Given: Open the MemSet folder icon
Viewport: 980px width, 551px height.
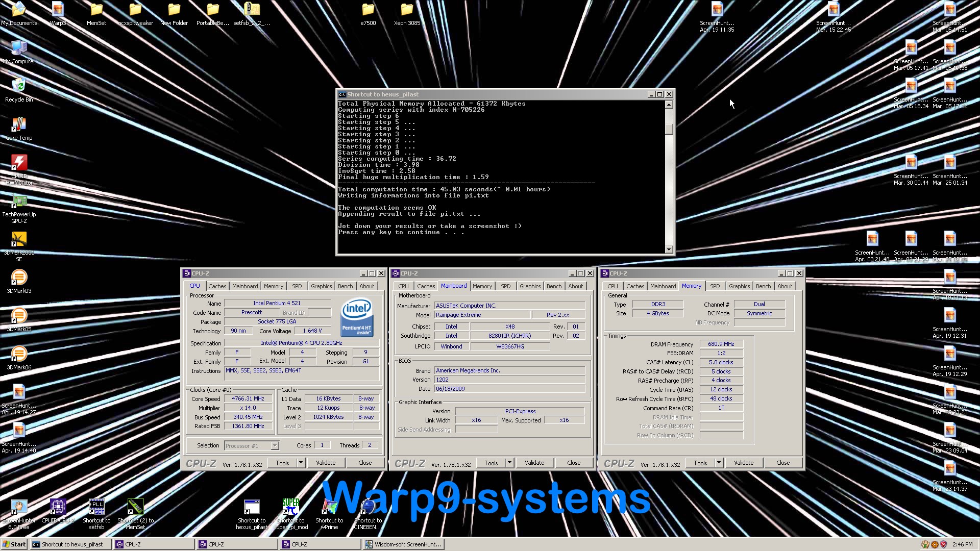Looking at the screenshot, I should coord(96,14).
